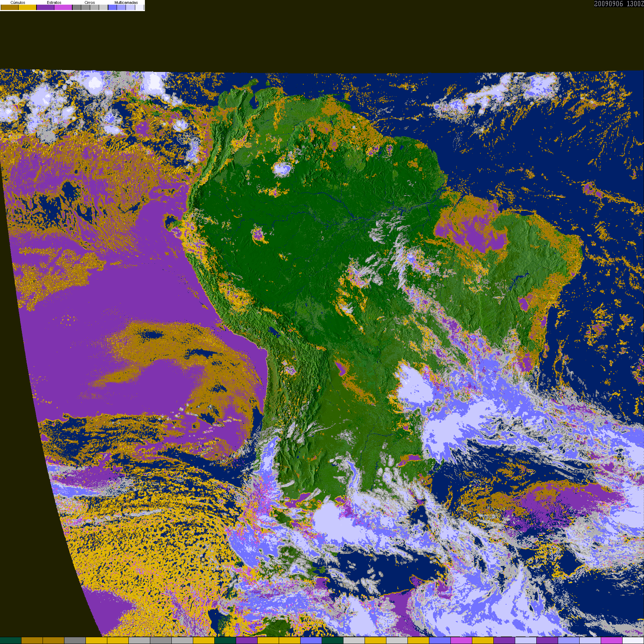This screenshot has height=644, width=644.
Task: Click the dark brown Cúmulos legend swatch
Action: click(10, 8)
